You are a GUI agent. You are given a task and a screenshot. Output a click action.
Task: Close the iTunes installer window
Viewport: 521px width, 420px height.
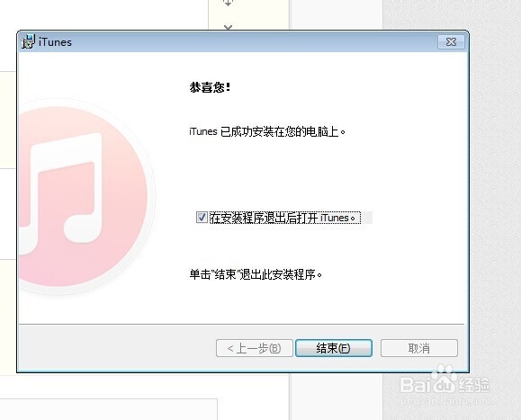(x=451, y=42)
